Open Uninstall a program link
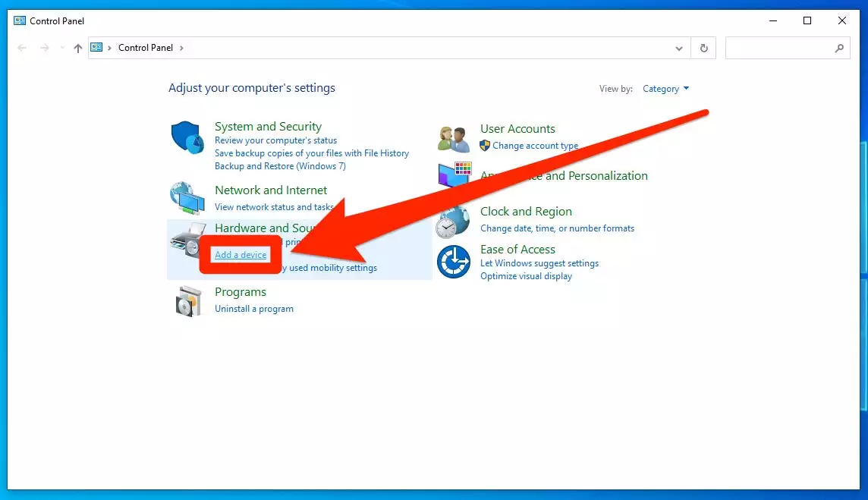The image size is (868, 500). pos(253,309)
